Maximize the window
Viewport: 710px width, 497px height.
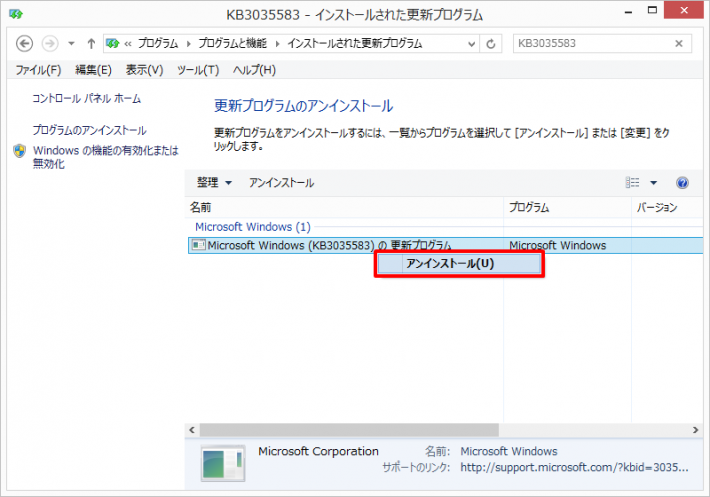[x=652, y=10]
